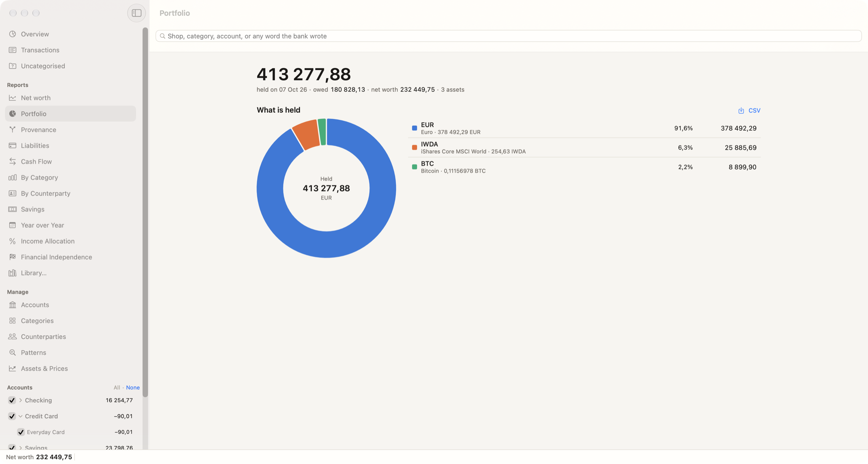Viewport: 868px width, 464px height.
Task: Click the Income Allocation percent icon
Action: coord(13,241)
